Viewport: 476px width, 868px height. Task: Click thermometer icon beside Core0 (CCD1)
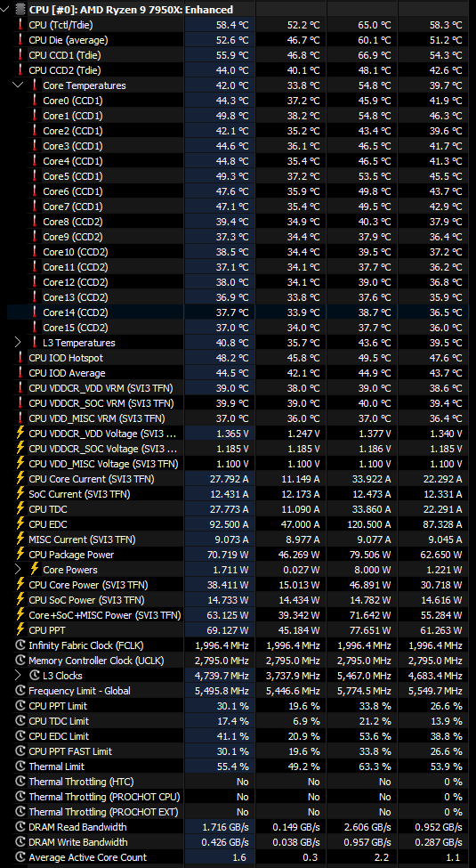[x=35, y=101]
